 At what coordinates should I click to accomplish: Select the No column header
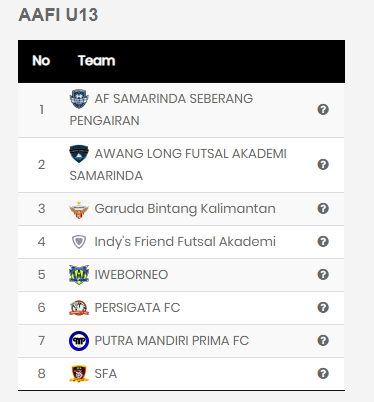pos(41,61)
